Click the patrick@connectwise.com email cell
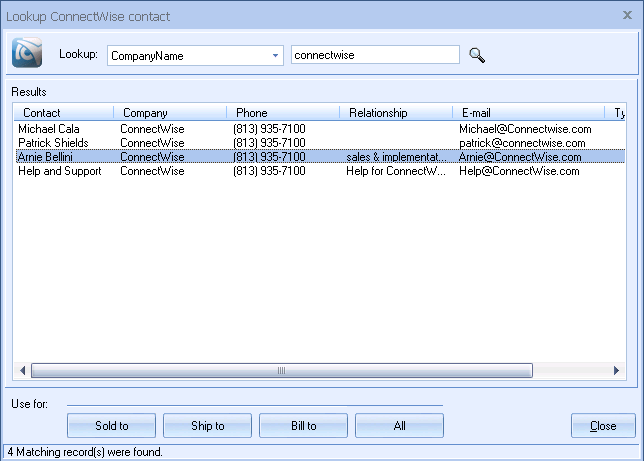644x461 pixels. click(522, 143)
